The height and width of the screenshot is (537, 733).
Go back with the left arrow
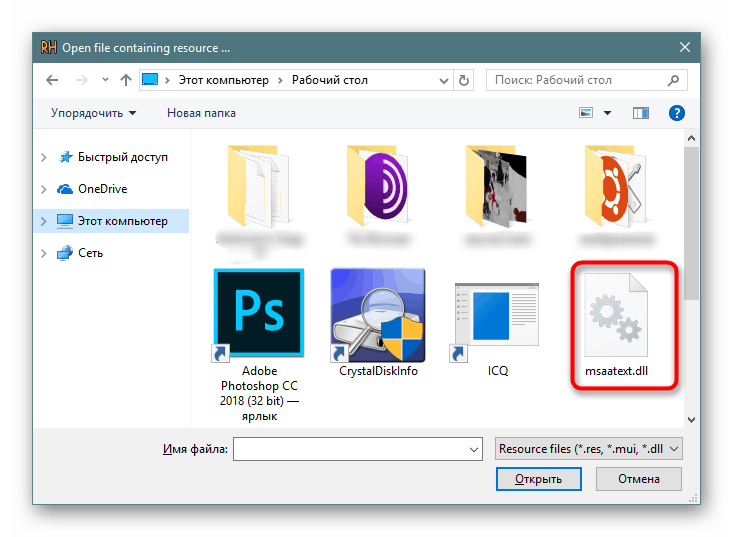tap(52, 80)
